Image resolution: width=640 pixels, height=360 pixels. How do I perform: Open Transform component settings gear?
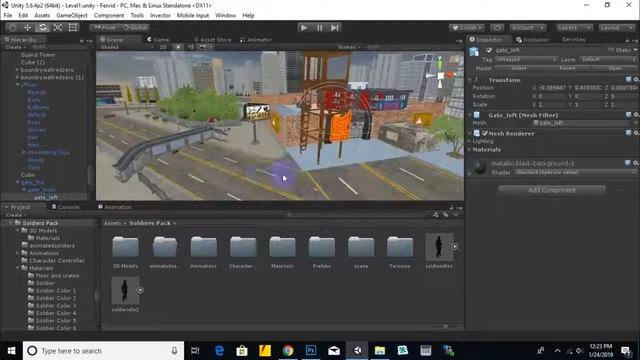pos(636,80)
